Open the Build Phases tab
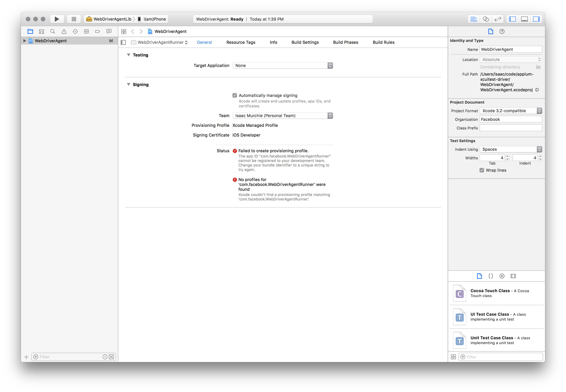The image size is (566, 392). 346,42
